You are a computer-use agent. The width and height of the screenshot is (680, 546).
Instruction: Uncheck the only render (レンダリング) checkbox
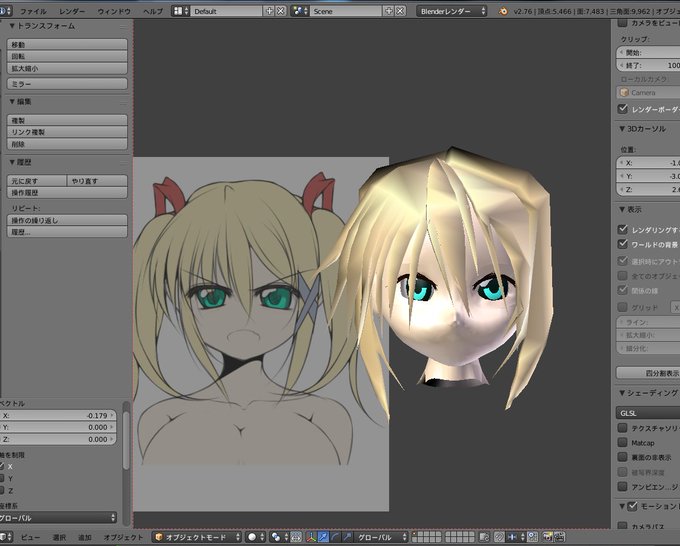(623, 229)
